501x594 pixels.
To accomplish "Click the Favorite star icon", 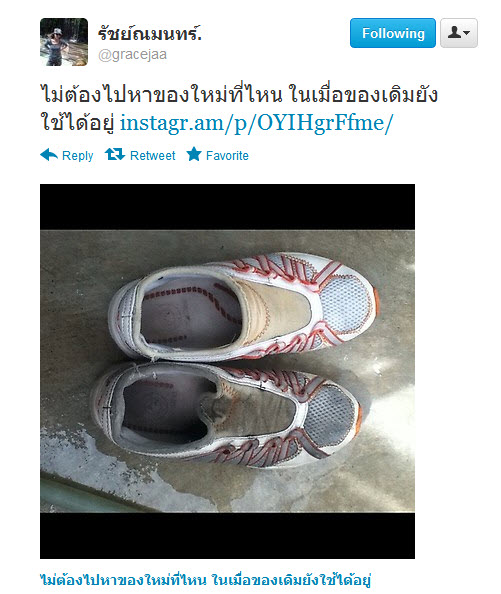I will tap(194, 154).
